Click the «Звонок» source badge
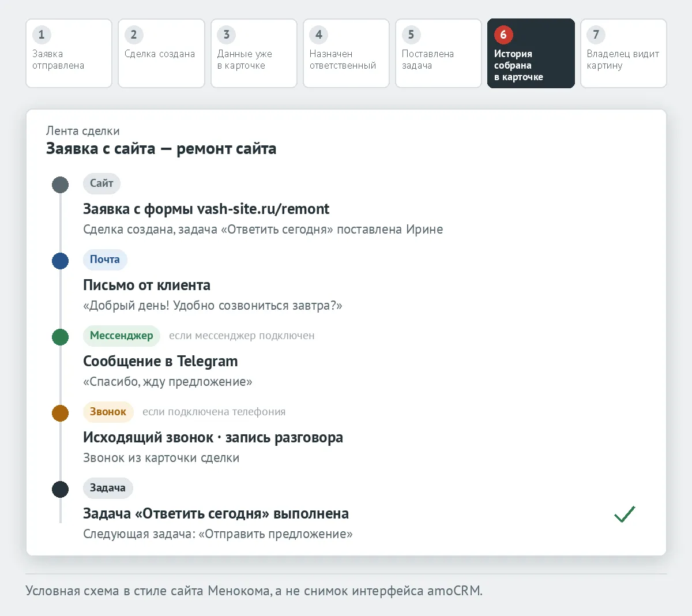This screenshot has width=692, height=616. [108, 412]
